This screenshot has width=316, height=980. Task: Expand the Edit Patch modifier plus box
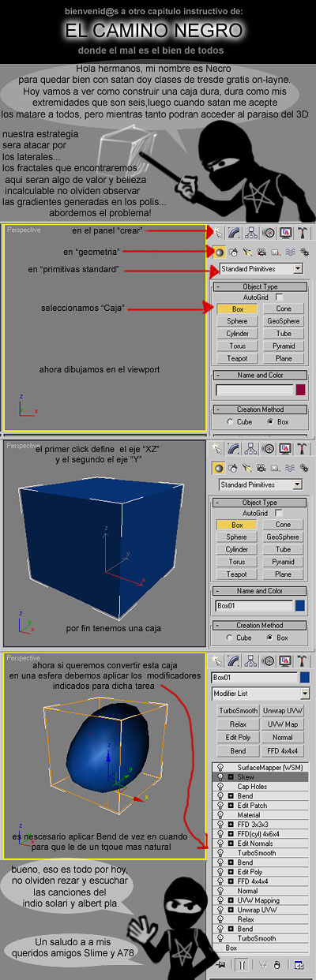point(231,806)
